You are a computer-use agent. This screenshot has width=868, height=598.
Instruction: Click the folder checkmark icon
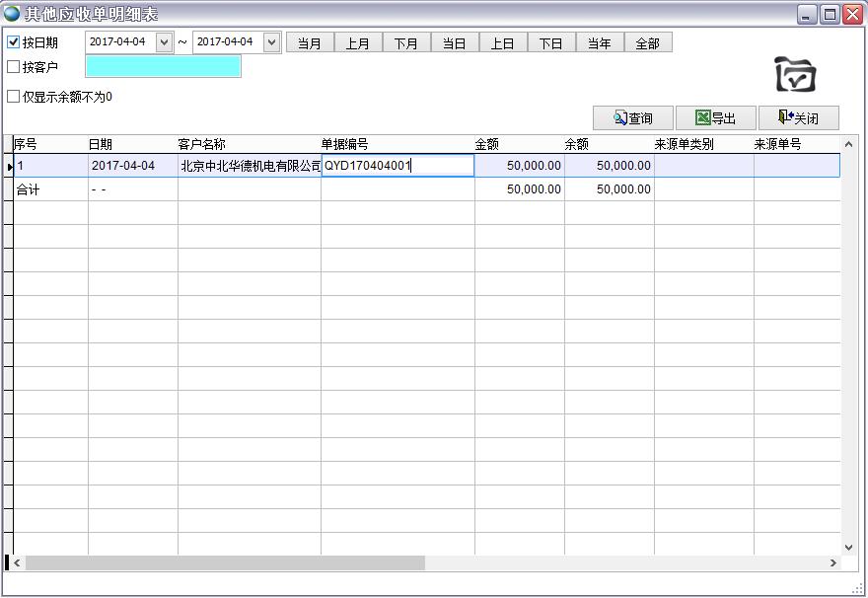coord(795,75)
